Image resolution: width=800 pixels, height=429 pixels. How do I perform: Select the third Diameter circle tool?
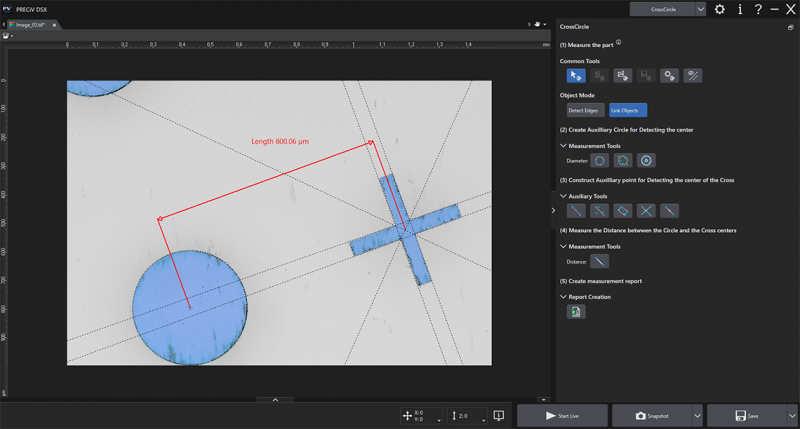point(646,160)
